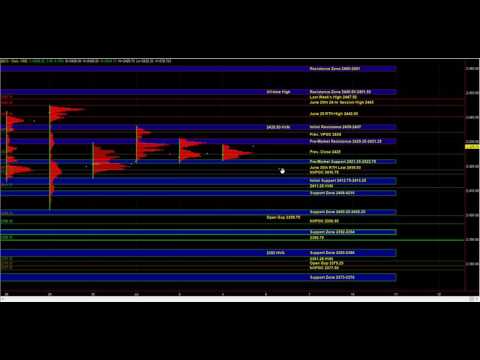Viewport: 480px width, 360px height.
Task: Select the Prev. Close label
Action: point(325,152)
